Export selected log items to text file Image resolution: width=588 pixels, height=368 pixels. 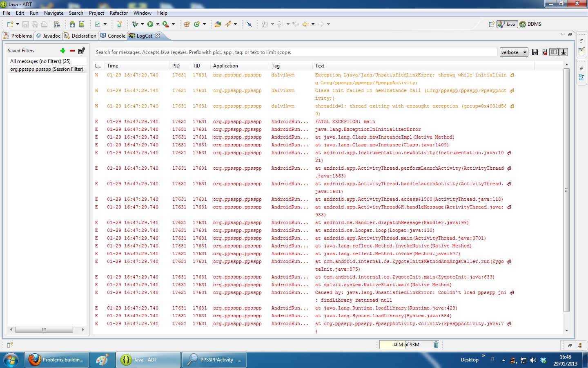[x=535, y=52]
